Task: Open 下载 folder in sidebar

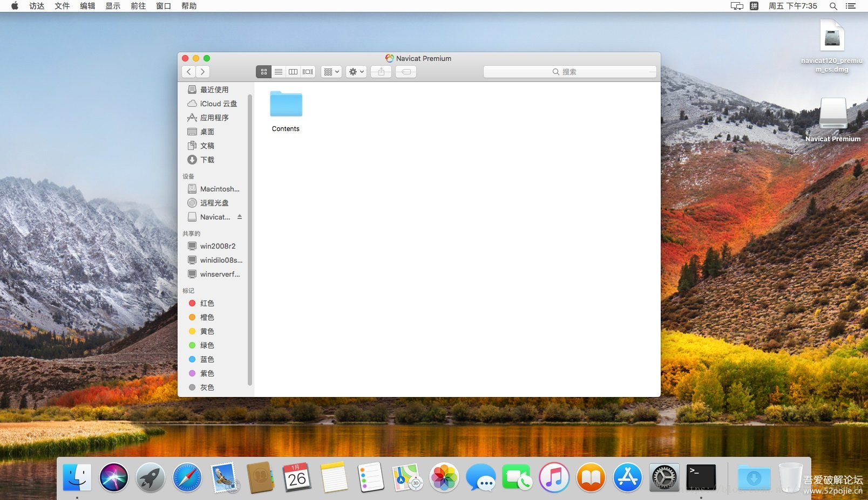Action: click(x=207, y=160)
